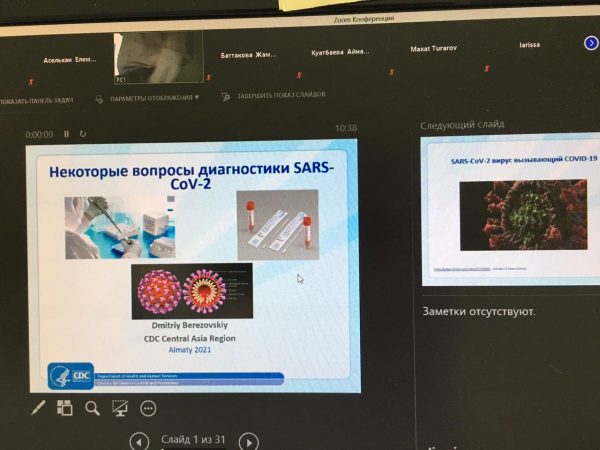Viewport: 600px width, 450px height.
Task: Pause the presentation timer
Action: pos(67,134)
